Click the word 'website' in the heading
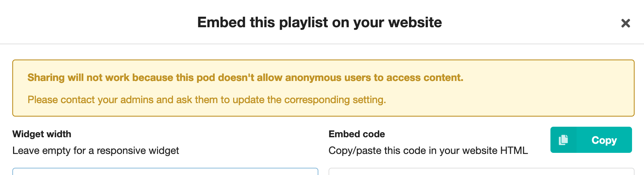The height and width of the screenshot is (175, 644). coord(415,23)
